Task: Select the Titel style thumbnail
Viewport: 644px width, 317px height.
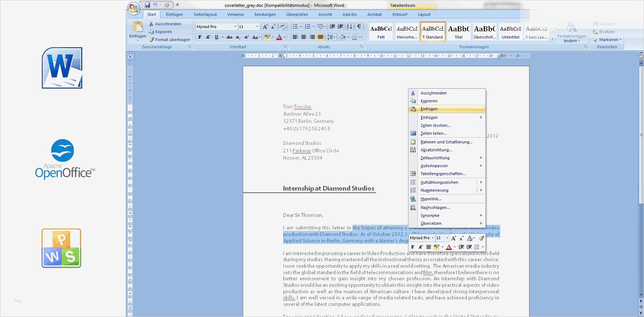Action: pos(459,32)
